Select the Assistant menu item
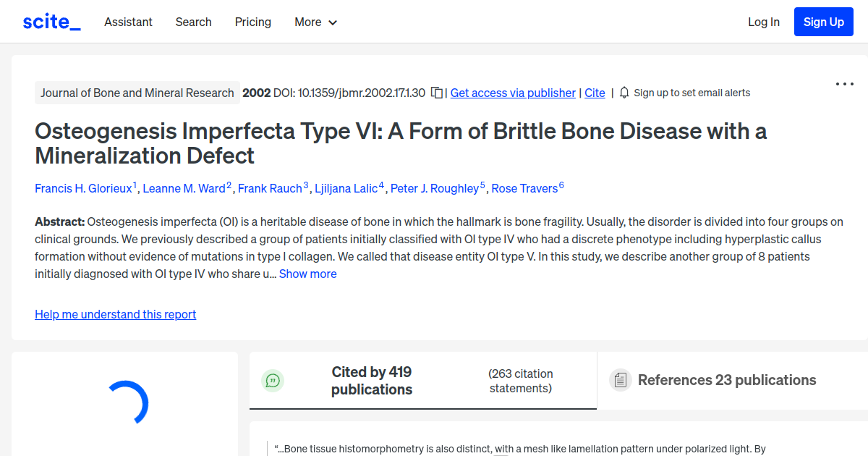The height and width of the screenshot is (456, 868). pos(128,22)
